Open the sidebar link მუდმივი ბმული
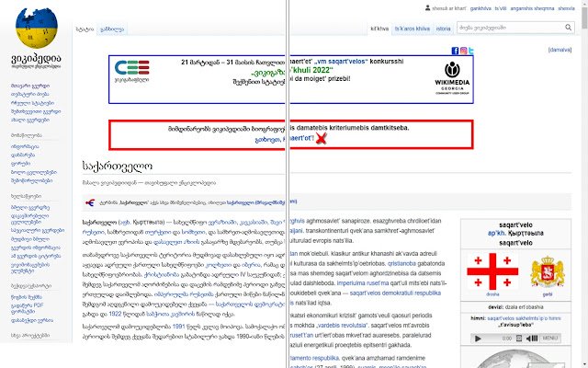 pos(30,239)
